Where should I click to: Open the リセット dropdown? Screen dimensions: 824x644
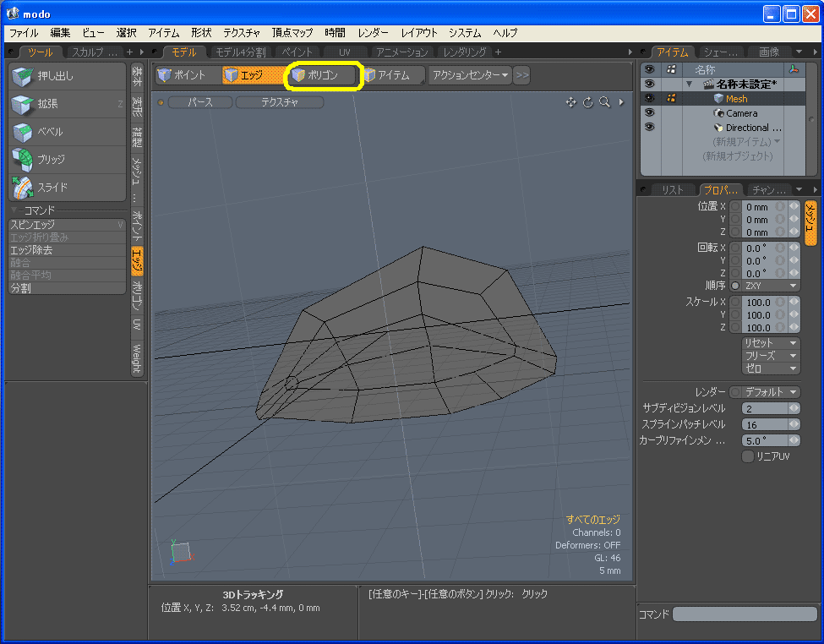771,343
